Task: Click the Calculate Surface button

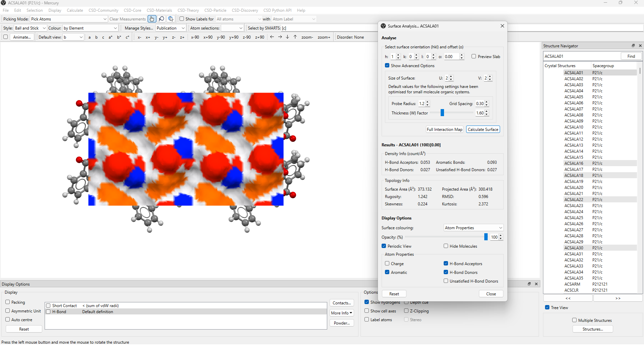Action: pyautogui.click(x=483, y=129)
